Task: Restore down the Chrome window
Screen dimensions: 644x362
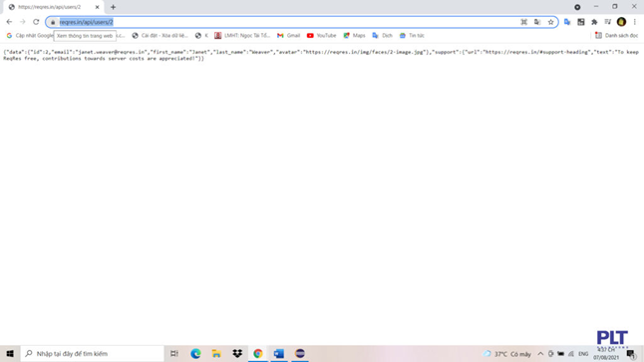Action: 615,7
